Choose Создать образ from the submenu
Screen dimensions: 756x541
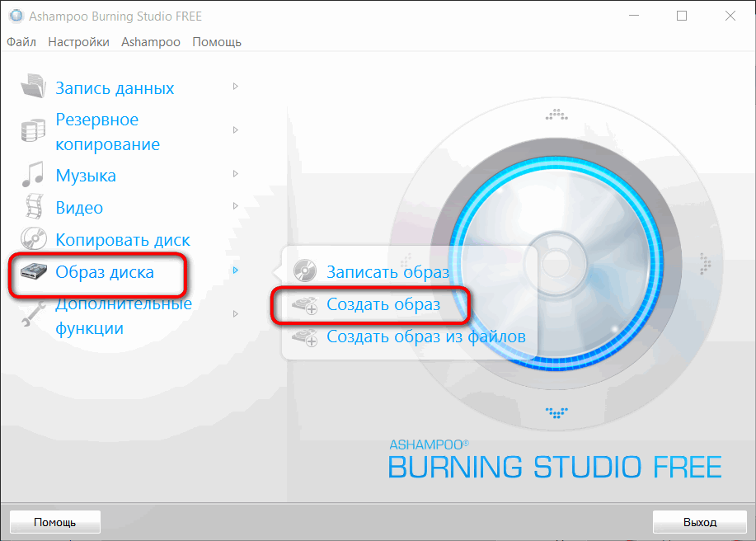(x=383, y=304)
